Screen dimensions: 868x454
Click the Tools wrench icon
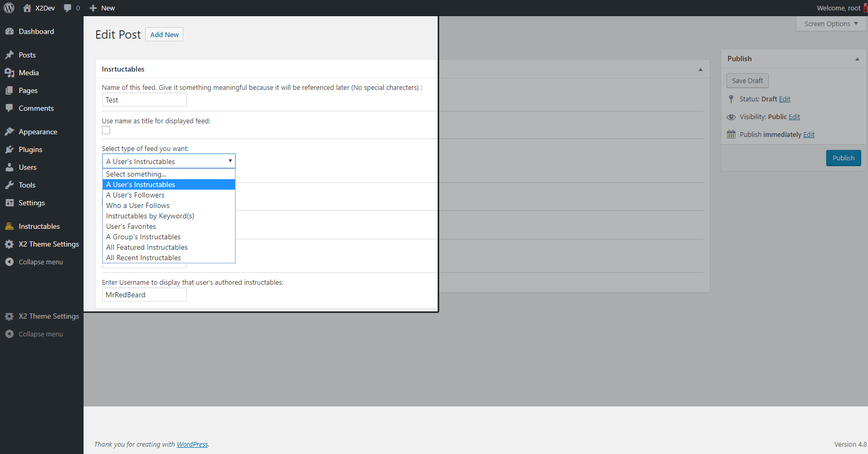(9, 185)
